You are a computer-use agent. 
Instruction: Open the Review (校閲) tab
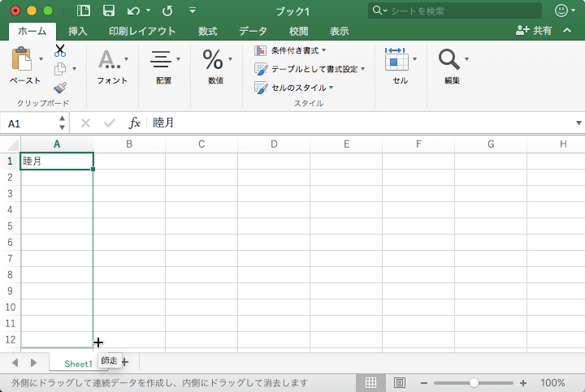coord(298,31)
